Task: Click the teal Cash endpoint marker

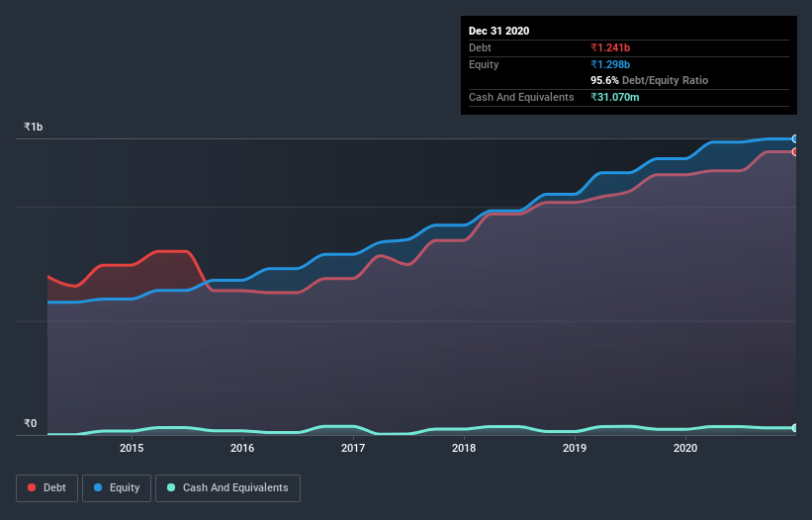Action: click(x=795, y=428)
